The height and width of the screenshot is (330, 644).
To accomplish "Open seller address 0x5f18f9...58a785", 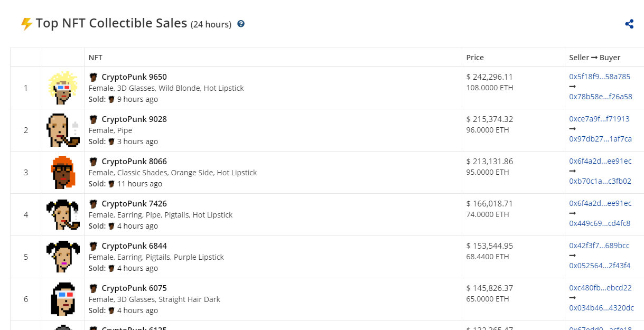I will tap(600, 77).
